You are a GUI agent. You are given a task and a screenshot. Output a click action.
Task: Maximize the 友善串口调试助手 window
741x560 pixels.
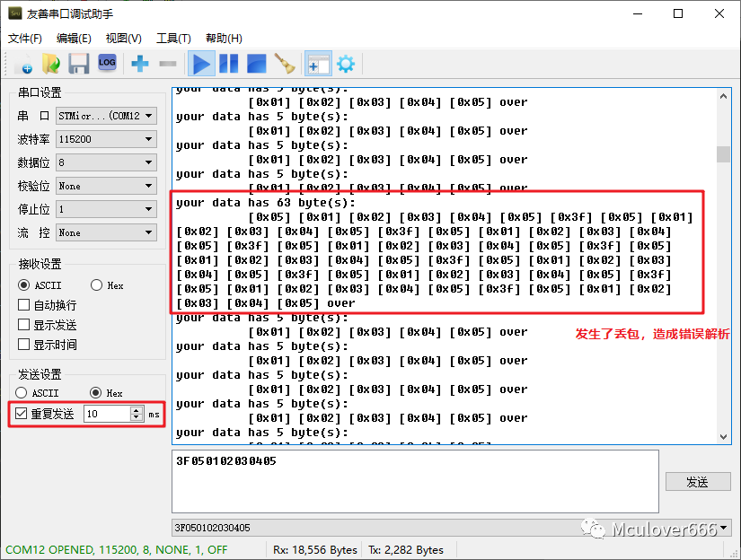pyautogui.click(x=678, y=13)
